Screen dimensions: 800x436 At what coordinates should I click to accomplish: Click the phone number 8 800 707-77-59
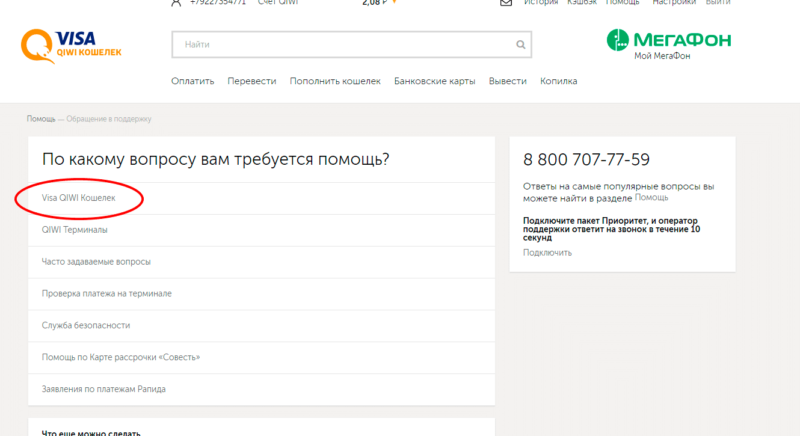pyautogui.click(x=586, y=160)
